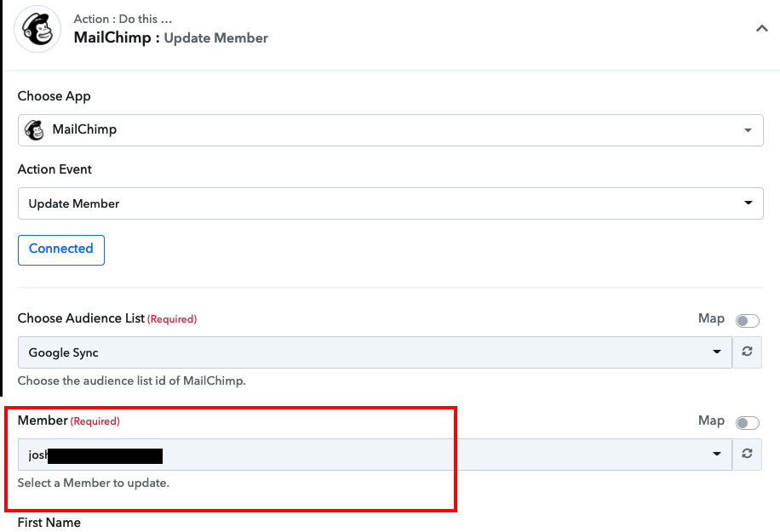Open the Member selection dropdown
Screen dimensions: 780x532
(x=375, y=455)
